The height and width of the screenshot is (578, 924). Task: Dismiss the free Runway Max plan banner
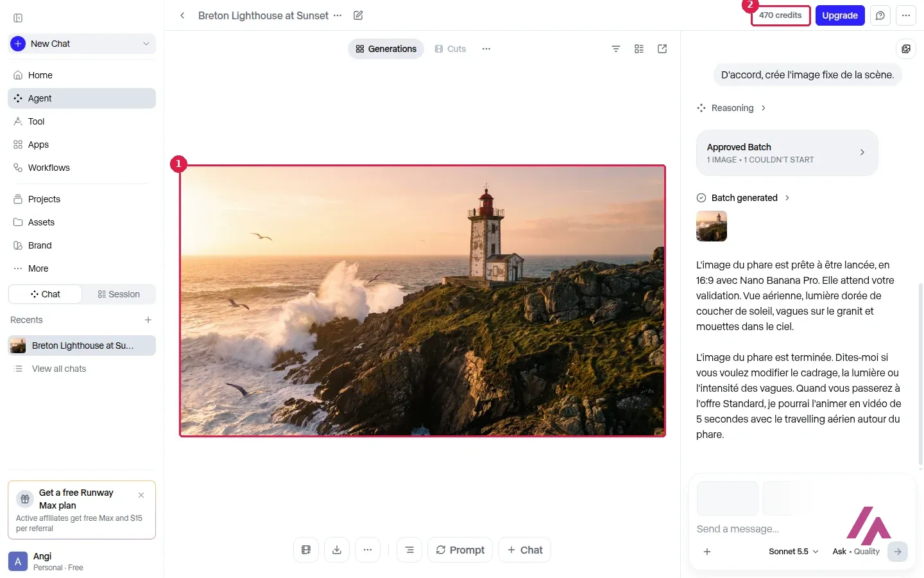[141, 495]
